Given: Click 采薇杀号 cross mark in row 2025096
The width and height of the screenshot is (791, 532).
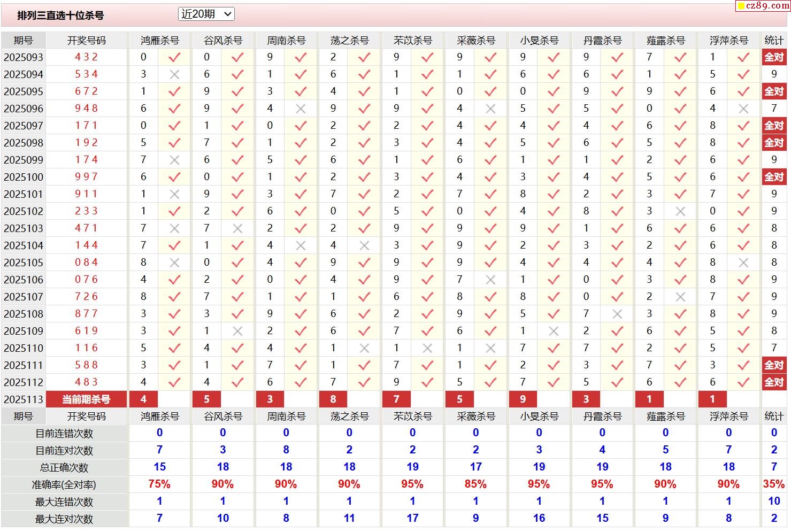Looking at the screenshot, I should click(490, 109).
